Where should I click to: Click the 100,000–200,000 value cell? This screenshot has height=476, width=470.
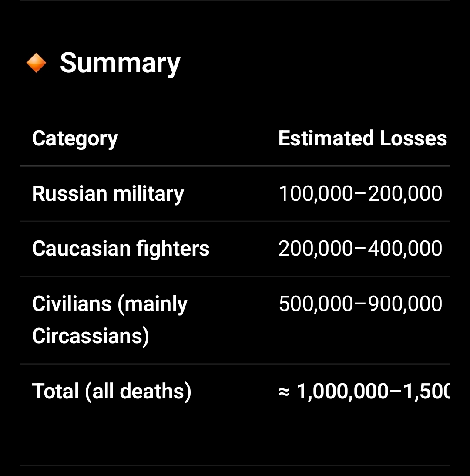[x=360, y=194]
